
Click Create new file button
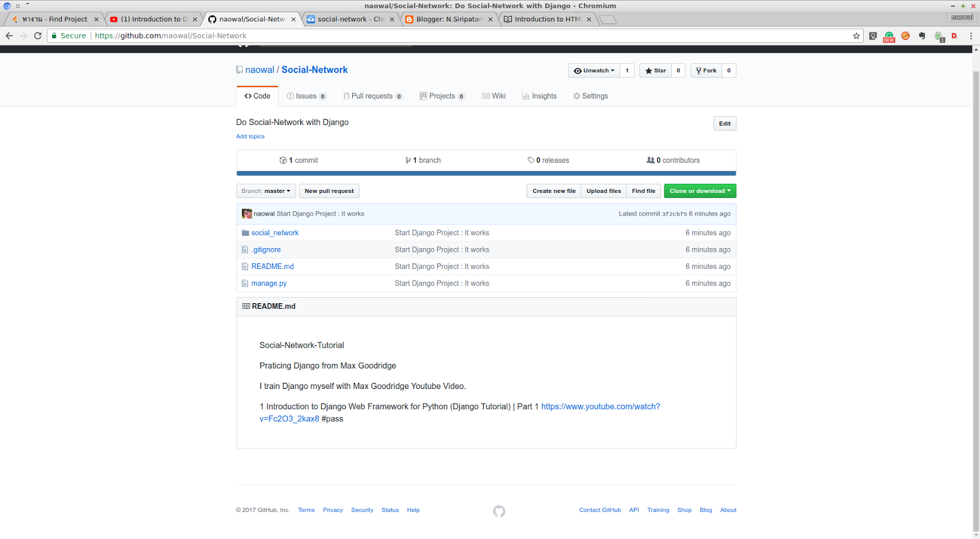(x=554, y=191)
